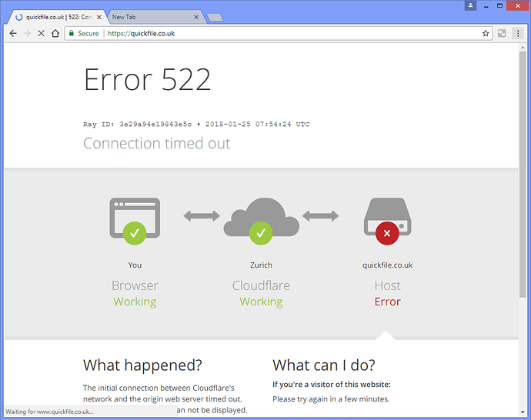Open a new tab with the tab button
This screenshot has width=531, height=420.
(x=215, y=17)
